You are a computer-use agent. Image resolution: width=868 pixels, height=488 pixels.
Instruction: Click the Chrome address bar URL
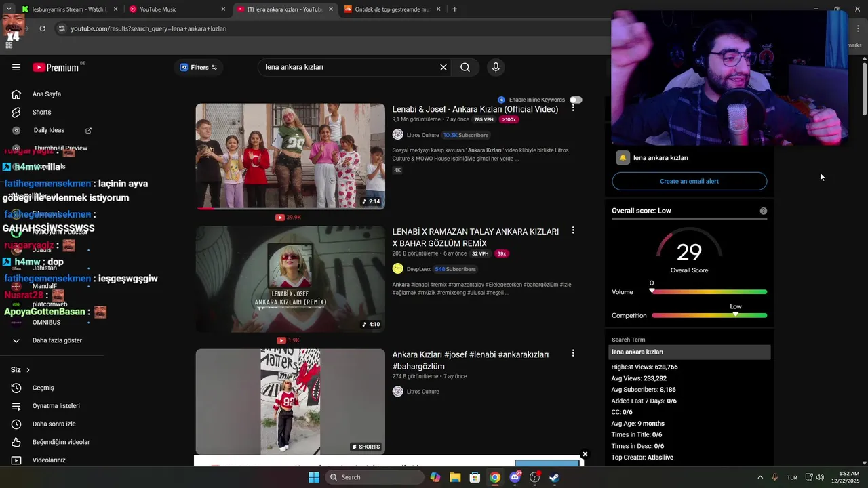coord(149,28)
